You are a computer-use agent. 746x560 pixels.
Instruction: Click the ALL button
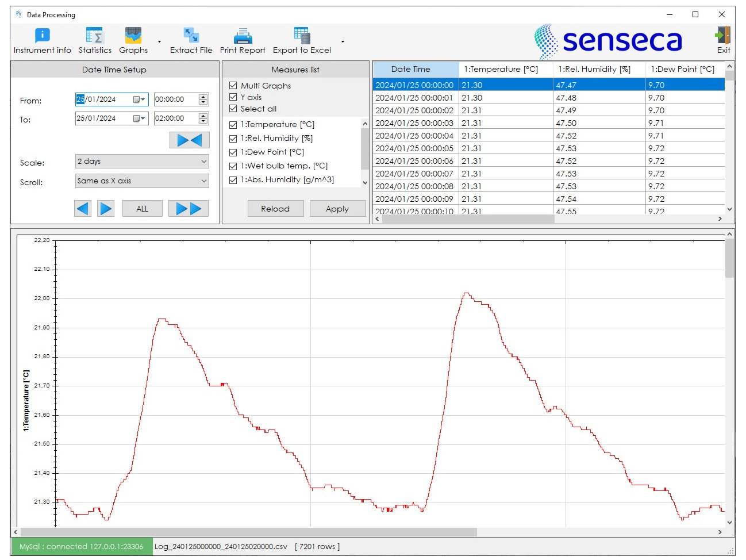point(143,209)
